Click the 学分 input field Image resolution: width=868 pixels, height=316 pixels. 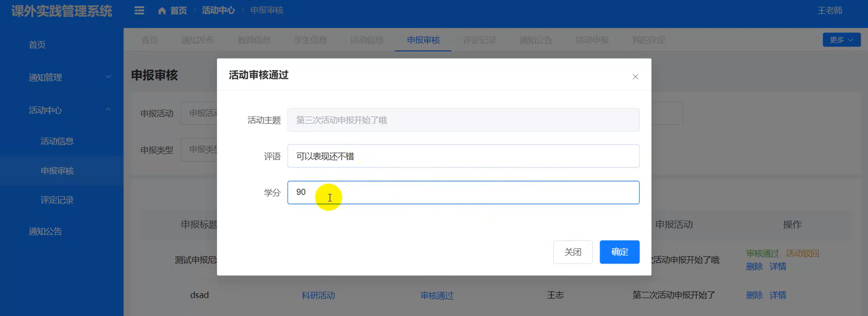[x=463, y=193]
